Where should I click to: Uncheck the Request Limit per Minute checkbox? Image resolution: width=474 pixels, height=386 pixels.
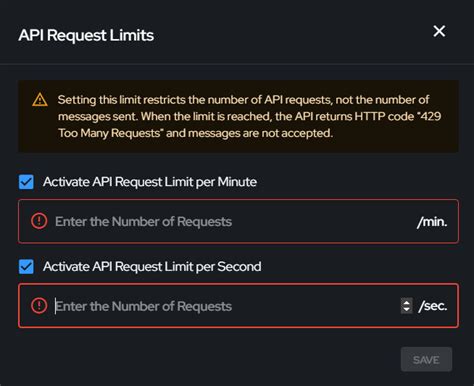(26, 182)
